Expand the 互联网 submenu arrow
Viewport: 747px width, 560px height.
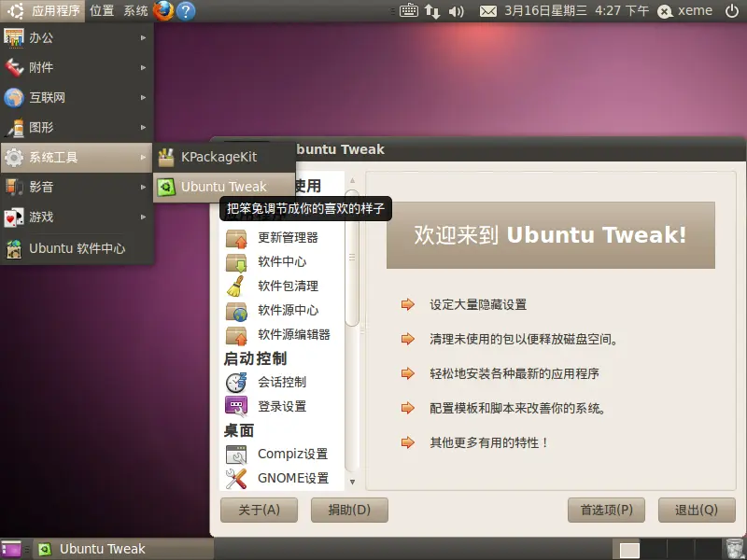click(144, 98)
